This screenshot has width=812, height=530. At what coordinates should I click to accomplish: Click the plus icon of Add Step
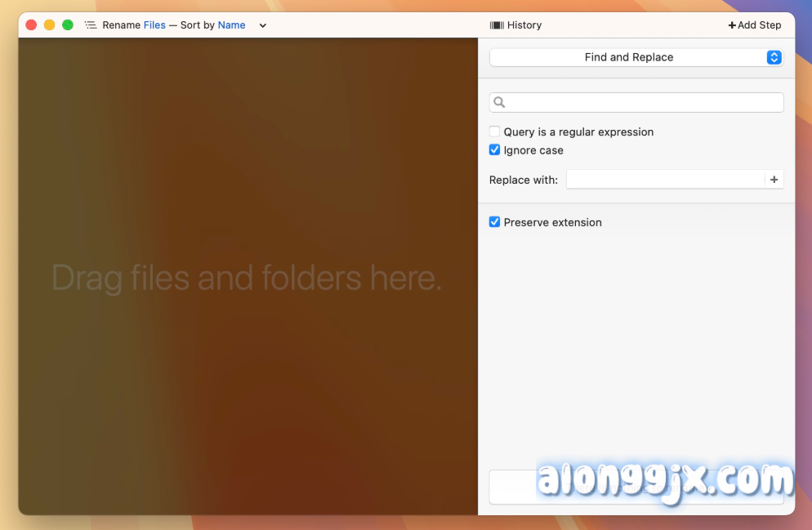coord(732,25)
